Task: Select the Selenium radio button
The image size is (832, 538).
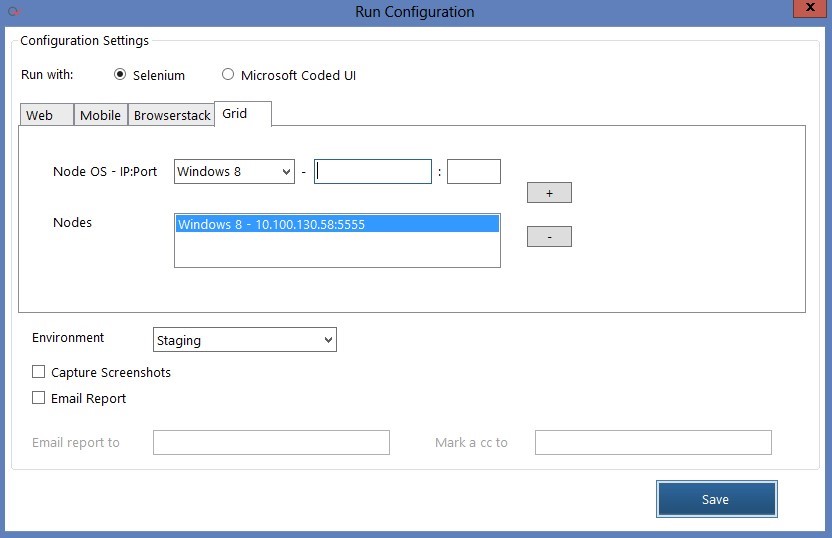Action: 120,75
